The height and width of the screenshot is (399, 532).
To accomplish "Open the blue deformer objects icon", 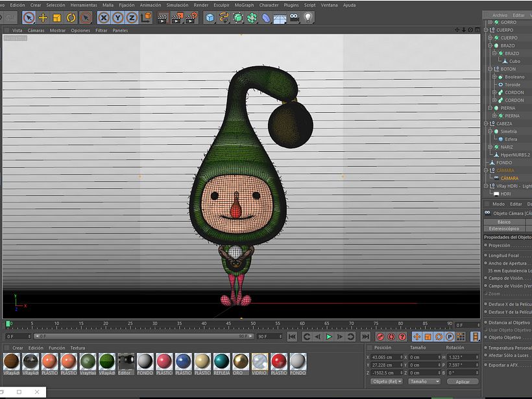I will pos(266,18).
